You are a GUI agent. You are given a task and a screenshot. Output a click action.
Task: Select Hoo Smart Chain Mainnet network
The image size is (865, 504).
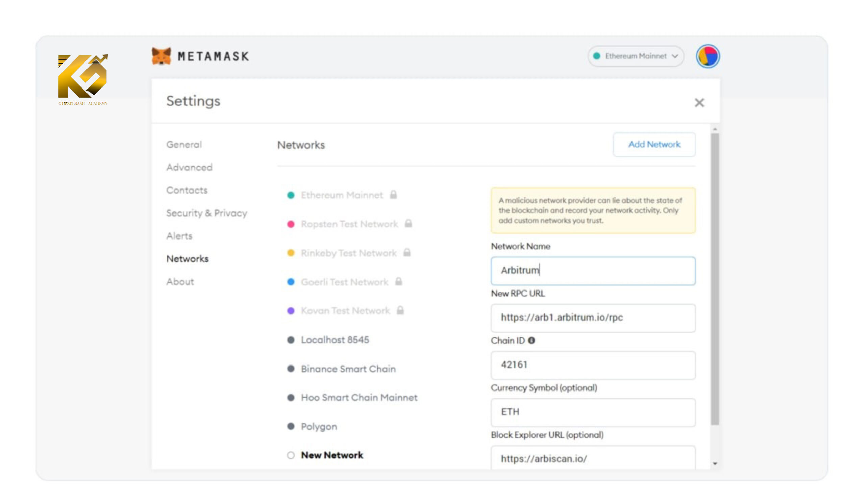[359, 398]
